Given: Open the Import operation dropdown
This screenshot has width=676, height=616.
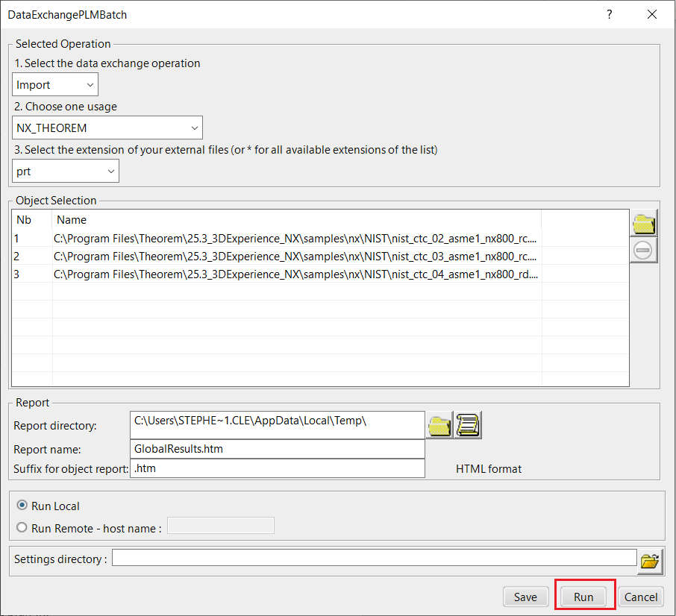Looking at the screenshot, I should coord(55,84).
